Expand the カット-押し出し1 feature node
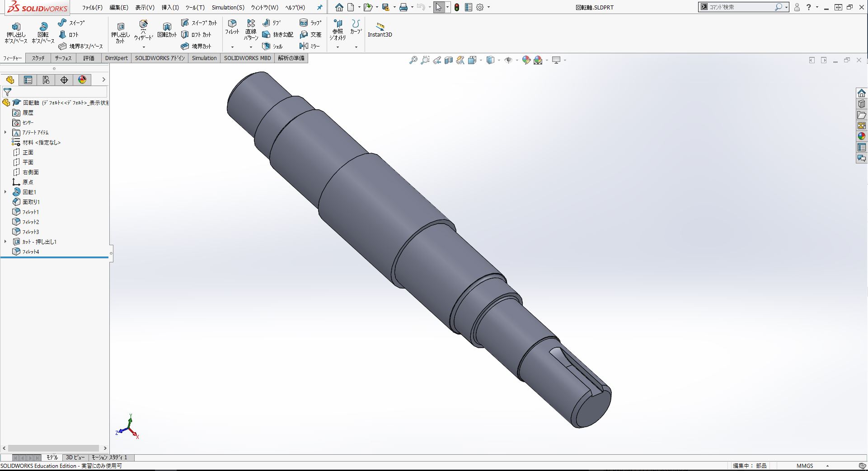 pos(5,242)
